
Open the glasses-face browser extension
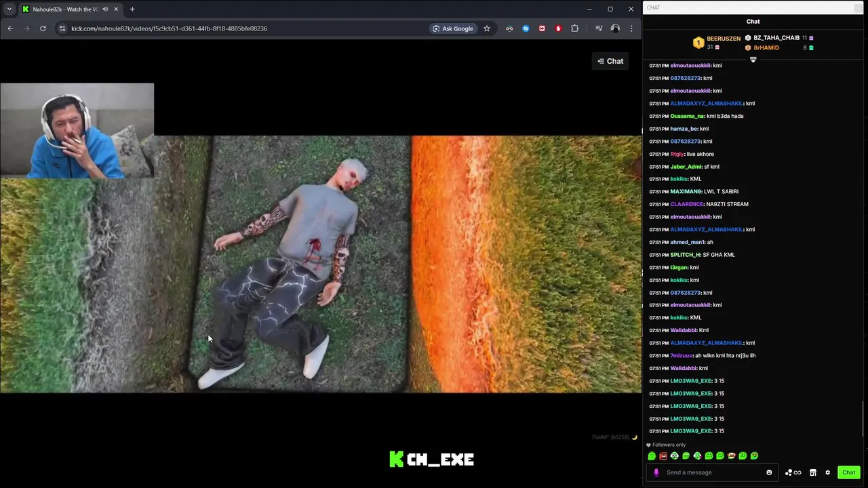(x=509, y=28)
